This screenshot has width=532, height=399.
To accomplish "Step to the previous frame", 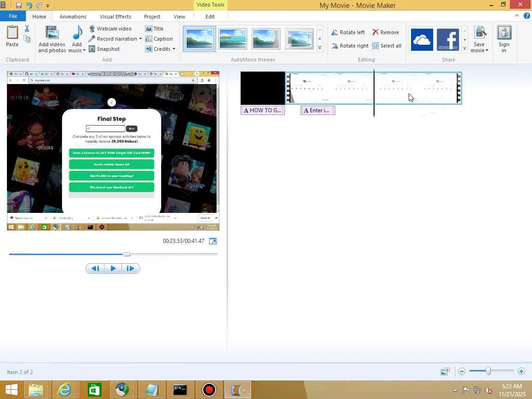I will click(95, 268).
